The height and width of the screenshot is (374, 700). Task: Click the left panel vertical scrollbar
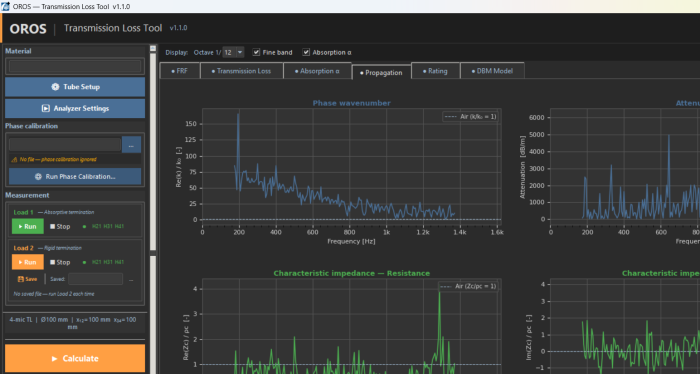[153, 152]
